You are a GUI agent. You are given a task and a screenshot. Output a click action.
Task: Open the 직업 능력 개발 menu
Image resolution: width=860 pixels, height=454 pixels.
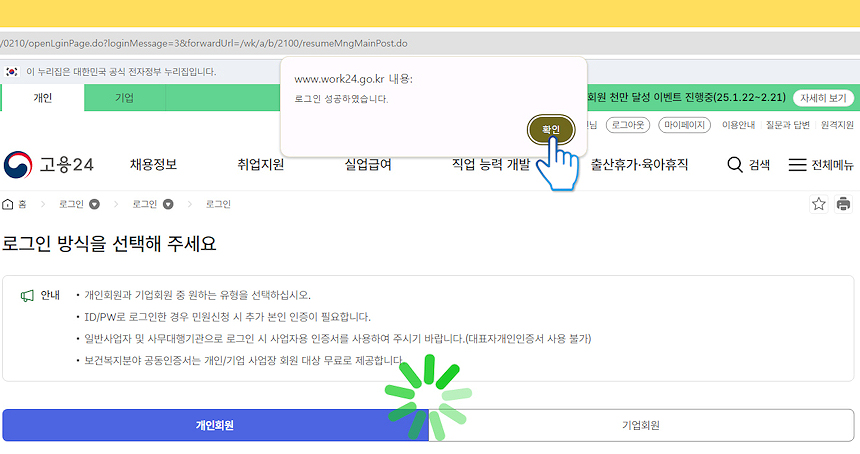click(x=491, y=164)
